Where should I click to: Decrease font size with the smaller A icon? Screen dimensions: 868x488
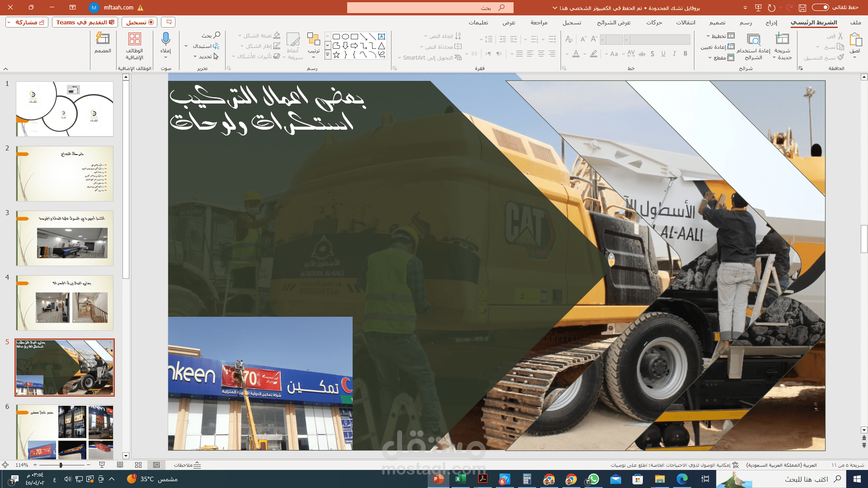(x=583, y=39)
